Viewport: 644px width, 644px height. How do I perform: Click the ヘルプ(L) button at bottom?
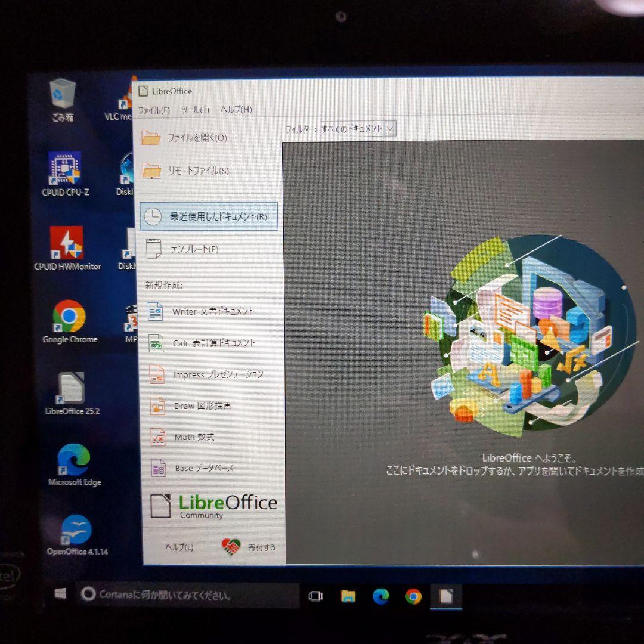coord(179,547)
